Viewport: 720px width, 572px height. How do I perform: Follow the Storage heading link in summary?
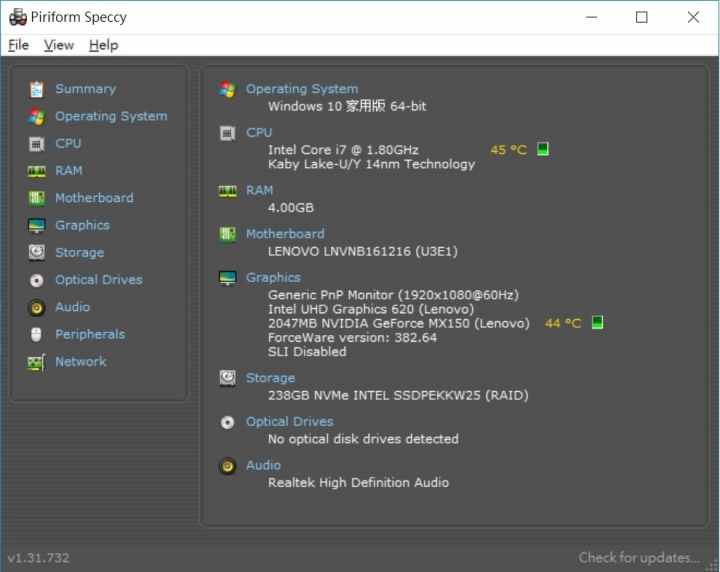[270, 378]
